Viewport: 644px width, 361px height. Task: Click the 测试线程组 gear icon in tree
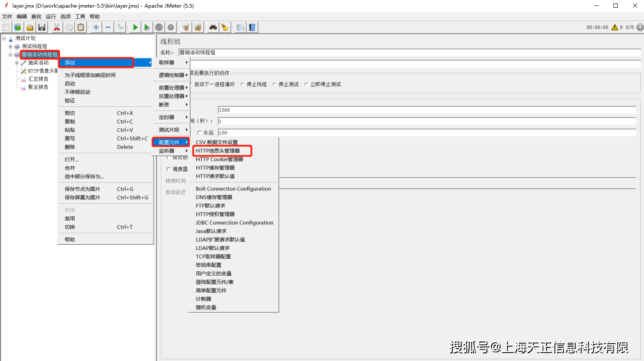click(17, 46)
